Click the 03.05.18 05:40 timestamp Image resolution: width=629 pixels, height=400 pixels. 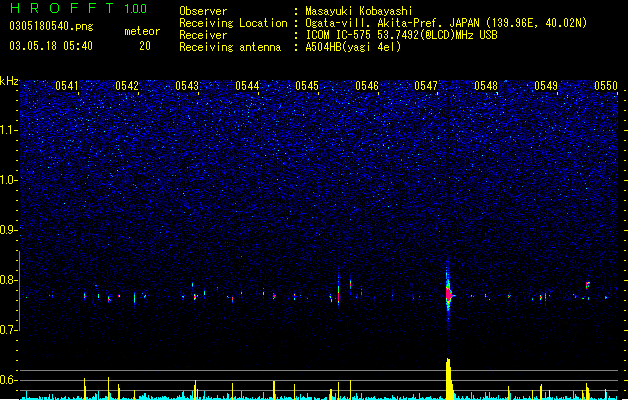pos(51,46)
